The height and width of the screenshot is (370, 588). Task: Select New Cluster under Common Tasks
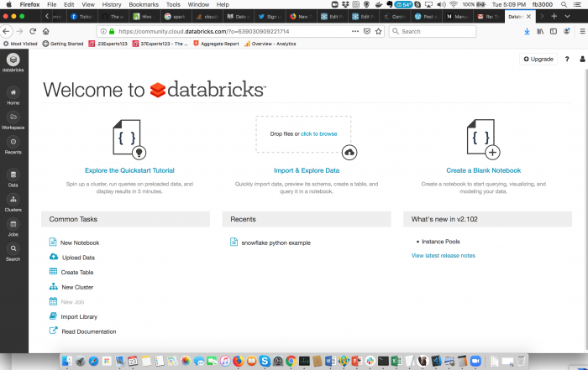tap(77, 287)
